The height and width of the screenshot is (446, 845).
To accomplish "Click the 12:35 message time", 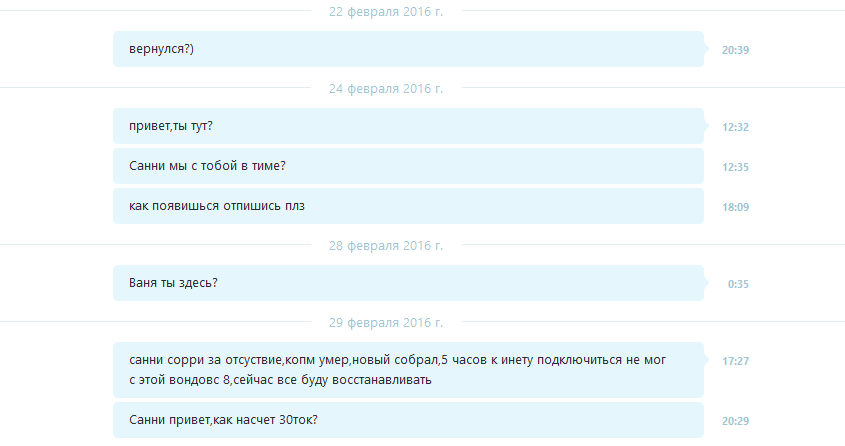I will [x=735, y=167].
